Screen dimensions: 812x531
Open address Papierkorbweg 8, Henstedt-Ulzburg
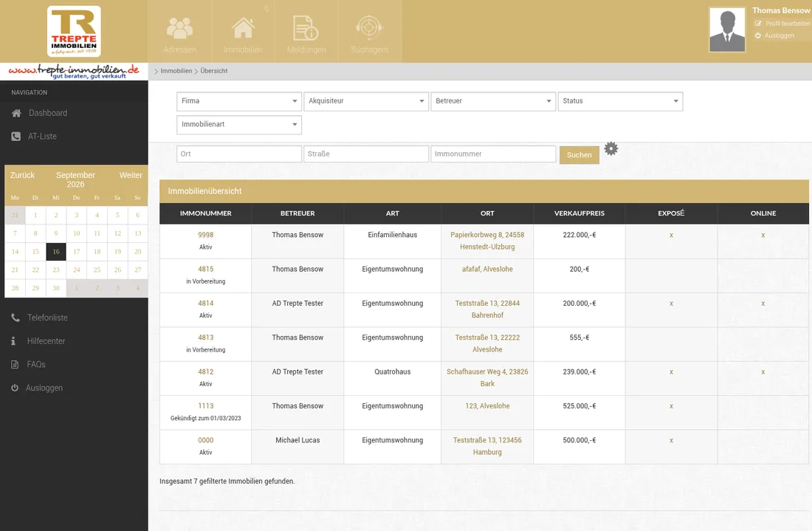click(x=487, y=241)
